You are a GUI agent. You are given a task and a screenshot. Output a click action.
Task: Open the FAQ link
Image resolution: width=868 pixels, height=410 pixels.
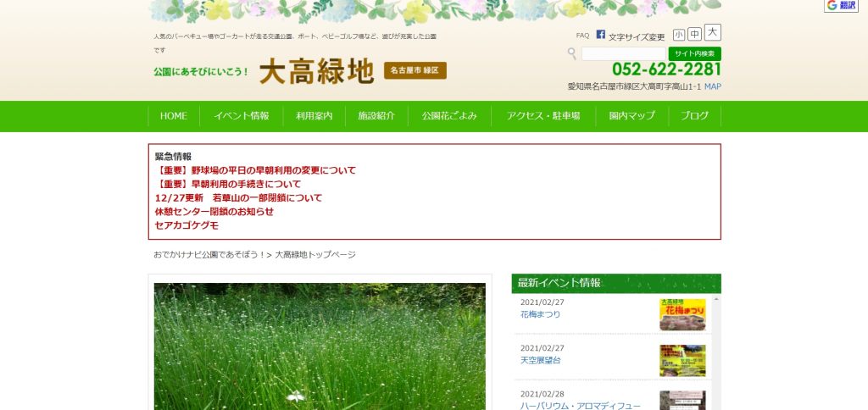tap(582, 36)
